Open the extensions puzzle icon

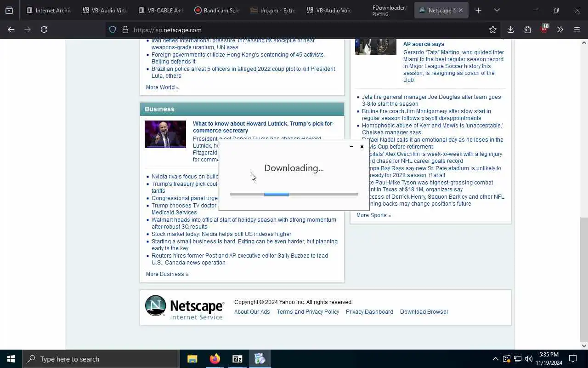point(527,29)
